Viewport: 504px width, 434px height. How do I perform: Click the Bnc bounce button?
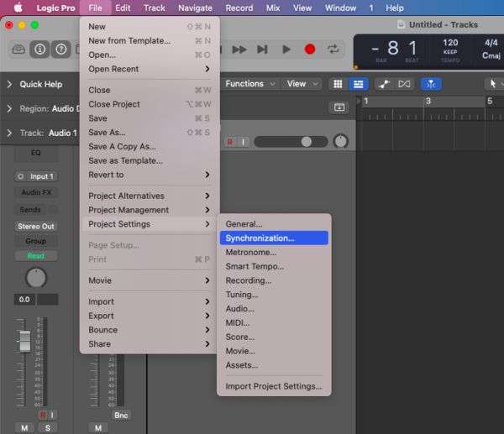click(x=122, y=415)
